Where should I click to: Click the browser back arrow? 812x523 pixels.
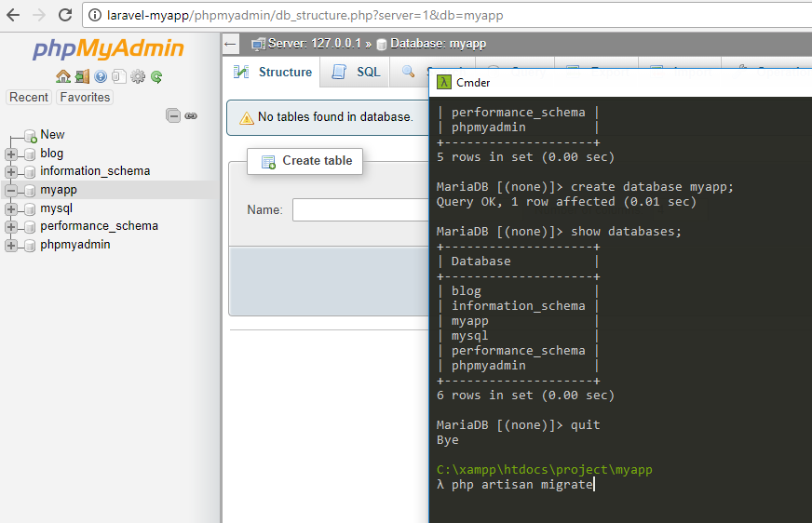13,15
